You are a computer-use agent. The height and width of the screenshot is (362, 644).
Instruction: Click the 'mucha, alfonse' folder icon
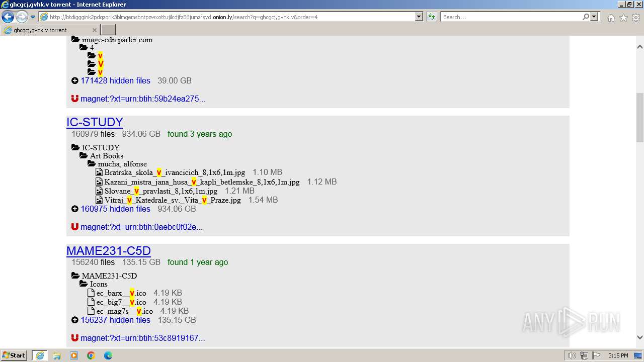pyautogui.click(x=92, y=163)
